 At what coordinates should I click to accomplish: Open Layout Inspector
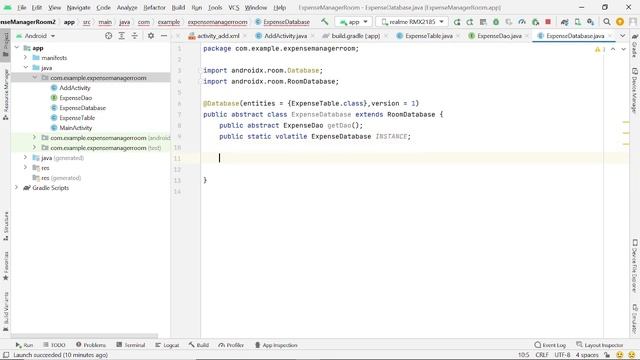pos(599,345)
